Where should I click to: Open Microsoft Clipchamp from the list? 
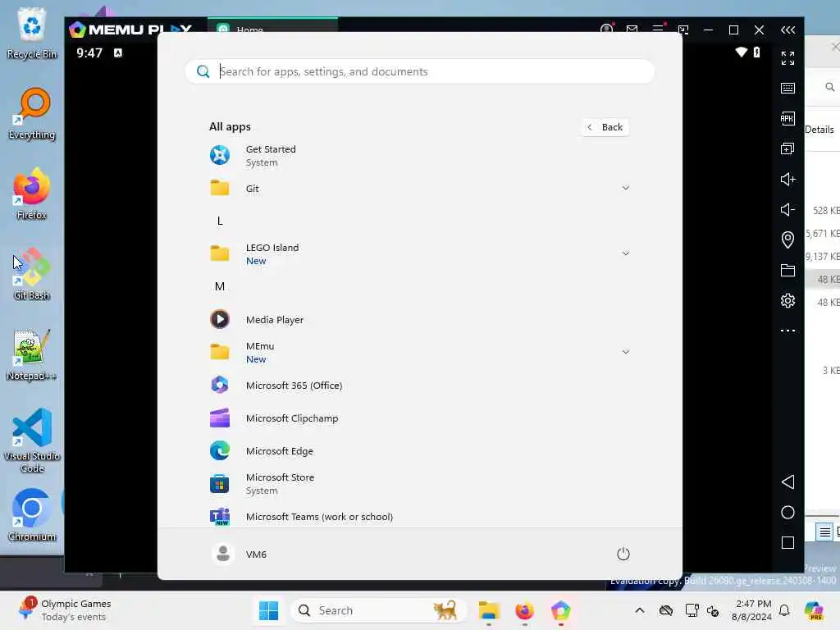(419, 418)
